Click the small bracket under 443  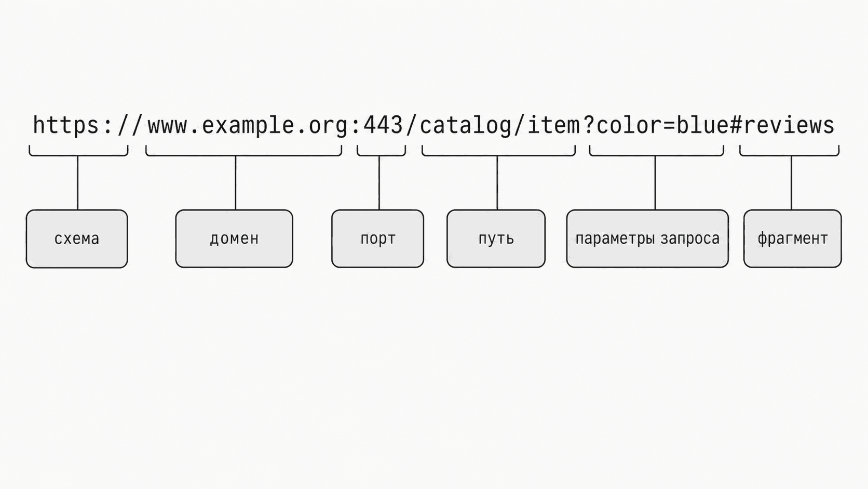point(381,151)
